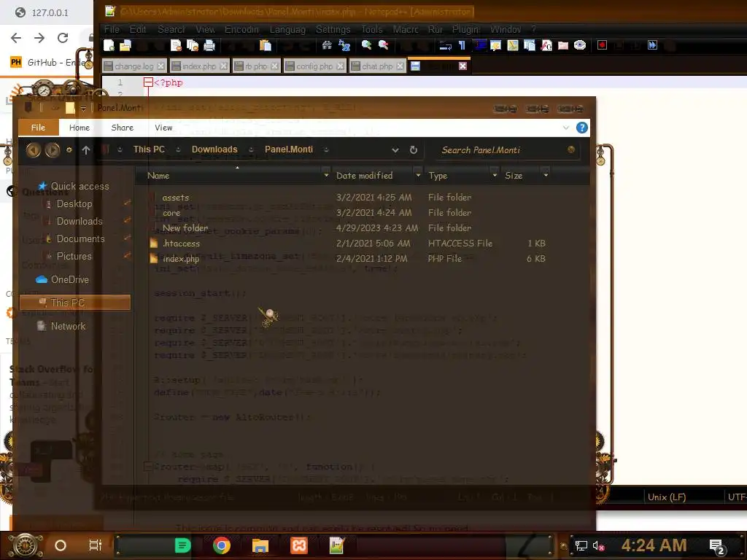Toggle Show All Characters pilcrow icon

[x=462, y=45]
